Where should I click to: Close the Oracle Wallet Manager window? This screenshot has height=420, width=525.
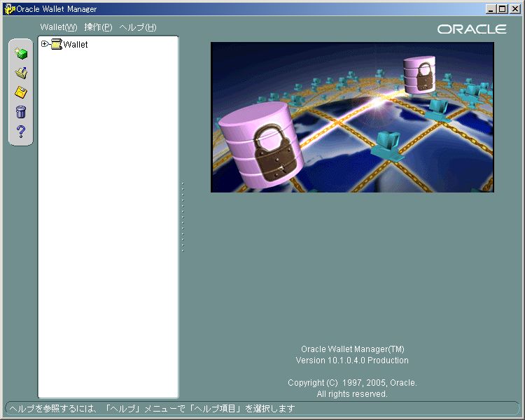[515, 9]
